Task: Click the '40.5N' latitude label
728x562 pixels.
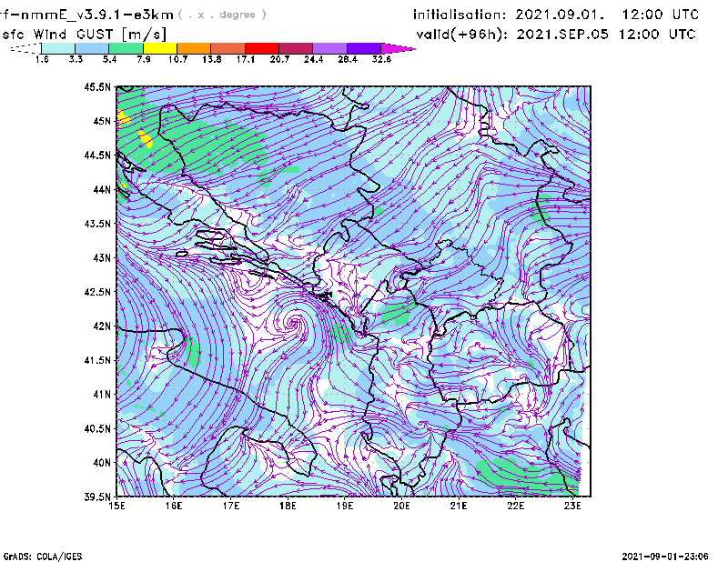Action: 97,428
